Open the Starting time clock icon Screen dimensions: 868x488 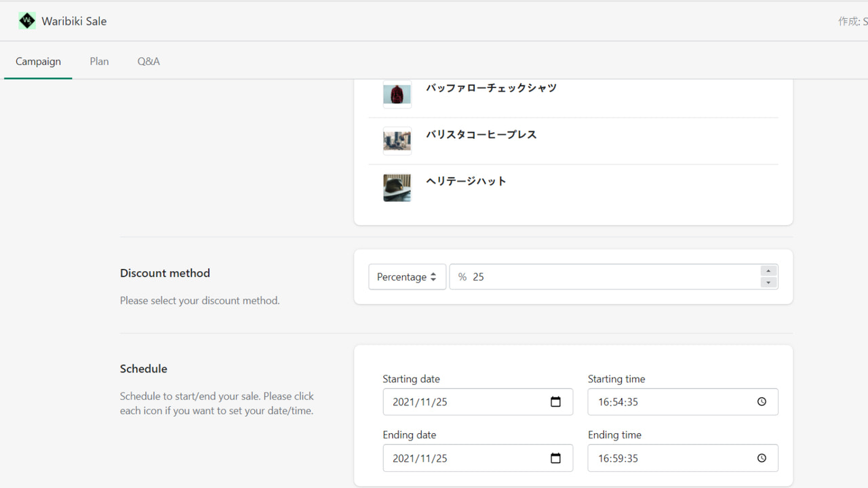point(762,401)
